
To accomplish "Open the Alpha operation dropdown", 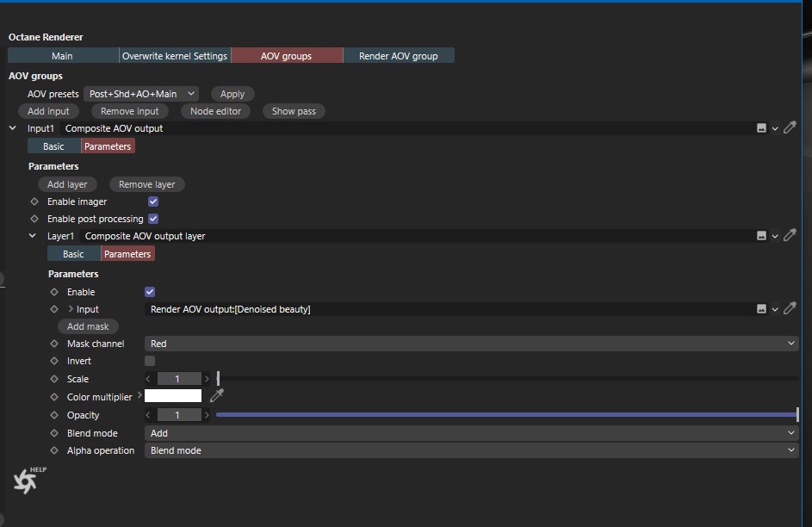I will tap(471, 450).
